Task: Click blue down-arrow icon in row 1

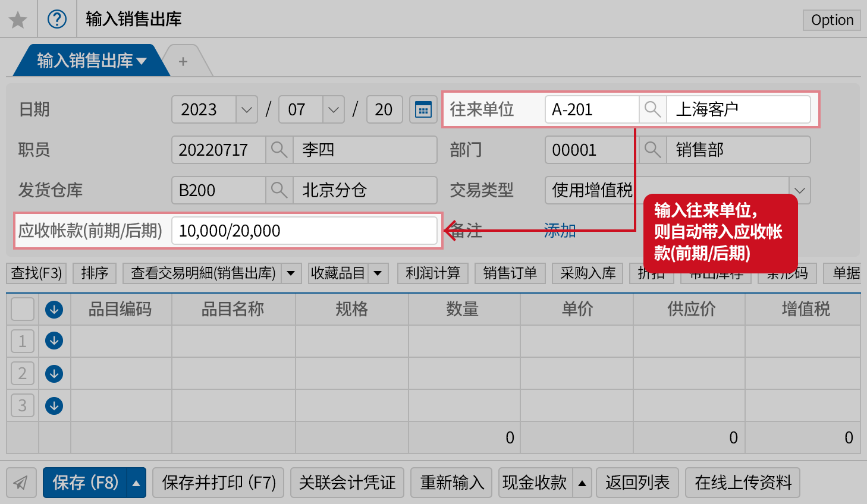Action: tap(54, 341)
